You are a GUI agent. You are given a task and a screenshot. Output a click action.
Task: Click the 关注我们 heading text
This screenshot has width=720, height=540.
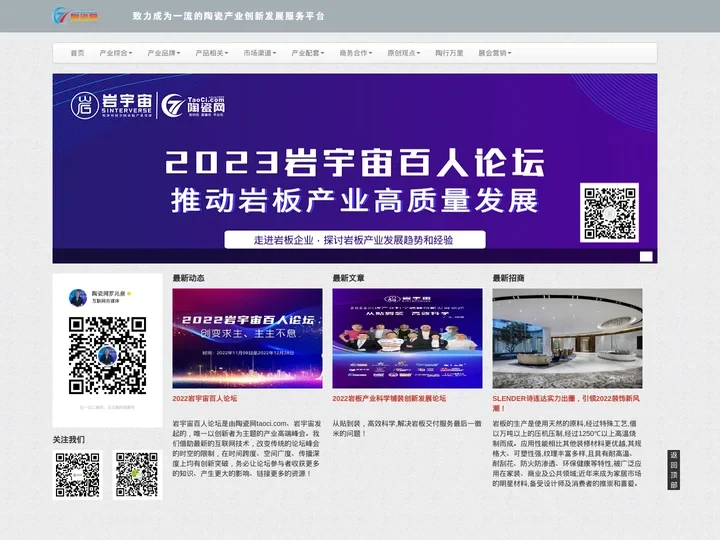[x=69, y=440]
